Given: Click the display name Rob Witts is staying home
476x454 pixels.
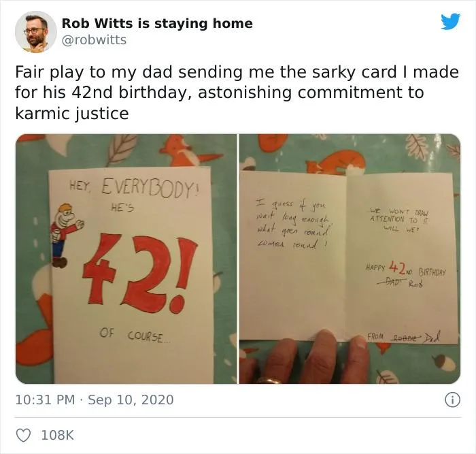Looking at the screenshot, I should click(157, 23).
